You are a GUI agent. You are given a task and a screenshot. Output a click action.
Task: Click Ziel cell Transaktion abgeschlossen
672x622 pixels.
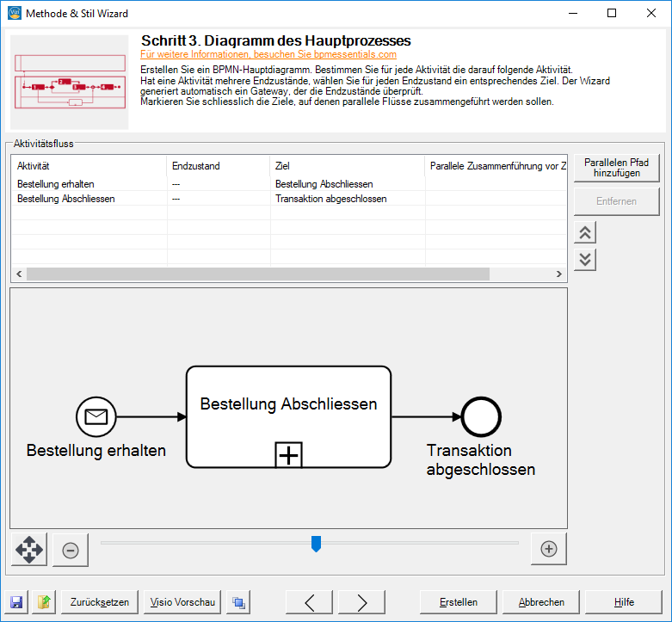point(348,199)
